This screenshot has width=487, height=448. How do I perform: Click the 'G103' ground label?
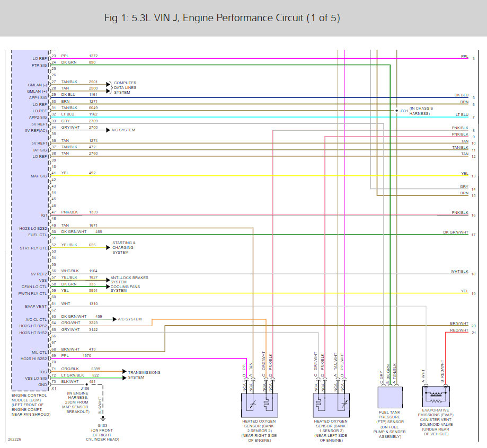point(102,425)
